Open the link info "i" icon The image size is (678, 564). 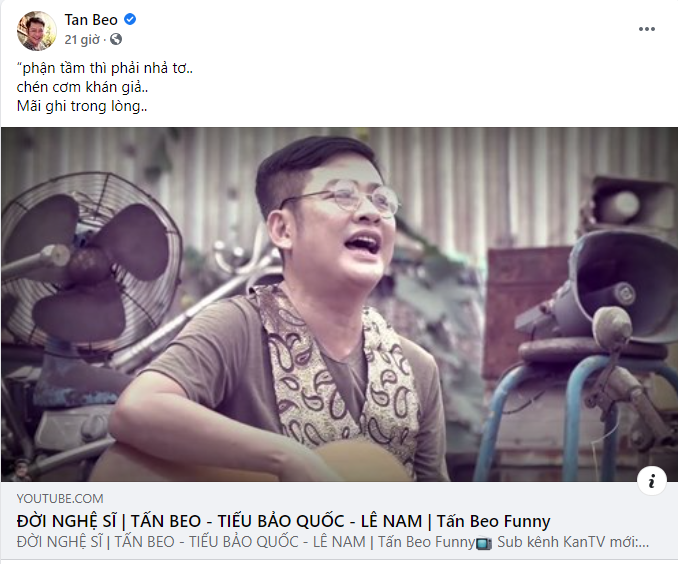pos(651,481)
